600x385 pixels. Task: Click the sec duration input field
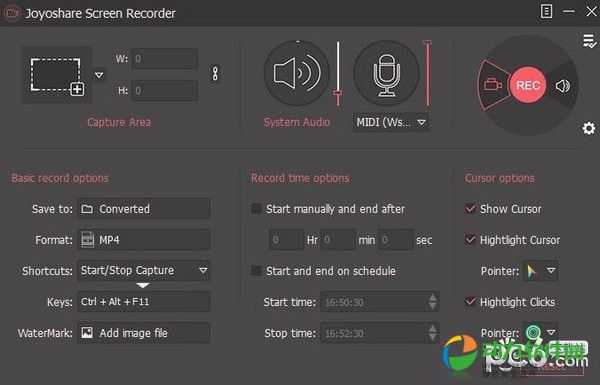396,240
